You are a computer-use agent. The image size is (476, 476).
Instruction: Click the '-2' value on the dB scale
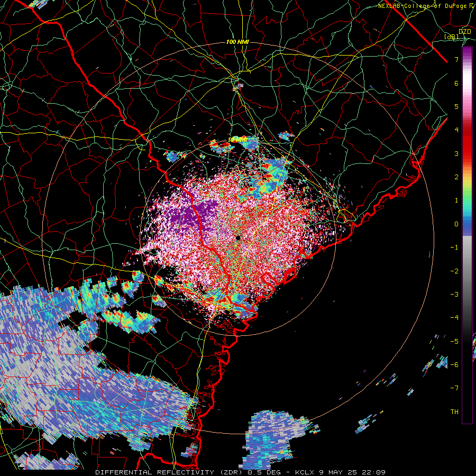454,271
